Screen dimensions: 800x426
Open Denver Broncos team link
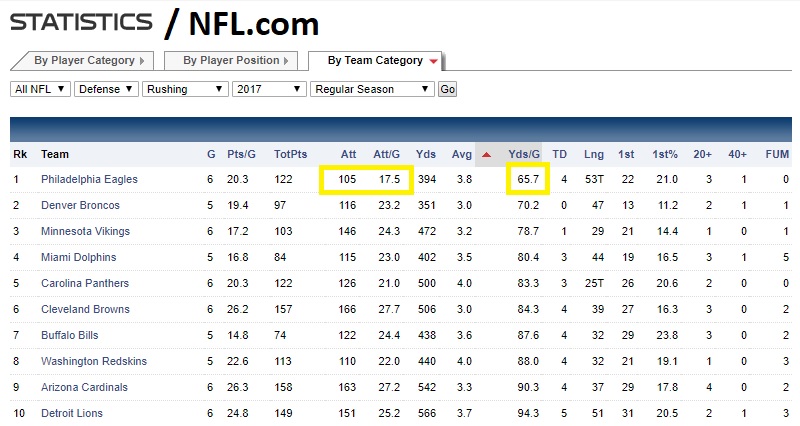80,205
